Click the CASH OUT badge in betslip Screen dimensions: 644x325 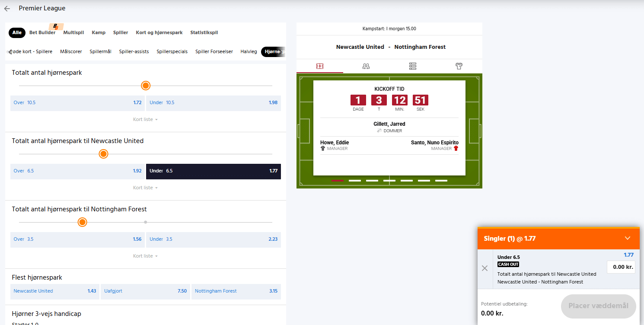point(508,264)
